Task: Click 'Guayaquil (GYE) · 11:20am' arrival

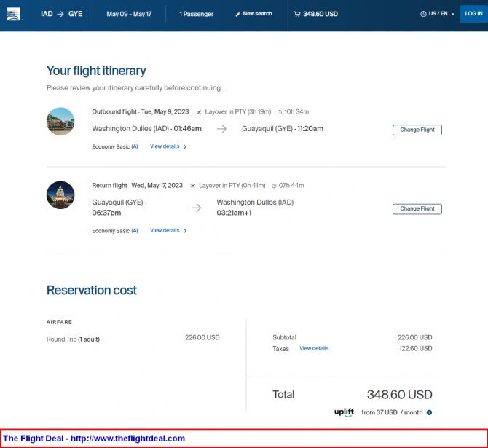Action: point(283,129)
